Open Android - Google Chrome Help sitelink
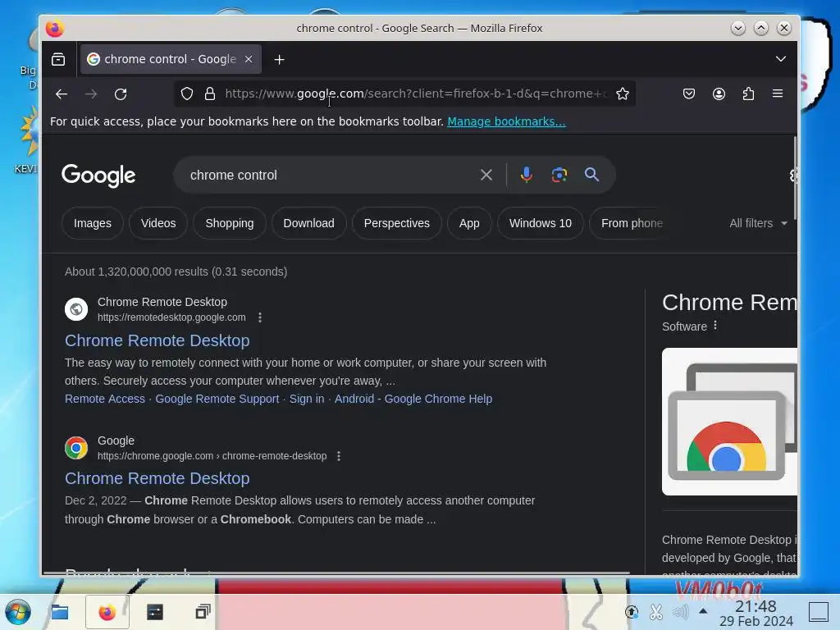 point(413,399)
